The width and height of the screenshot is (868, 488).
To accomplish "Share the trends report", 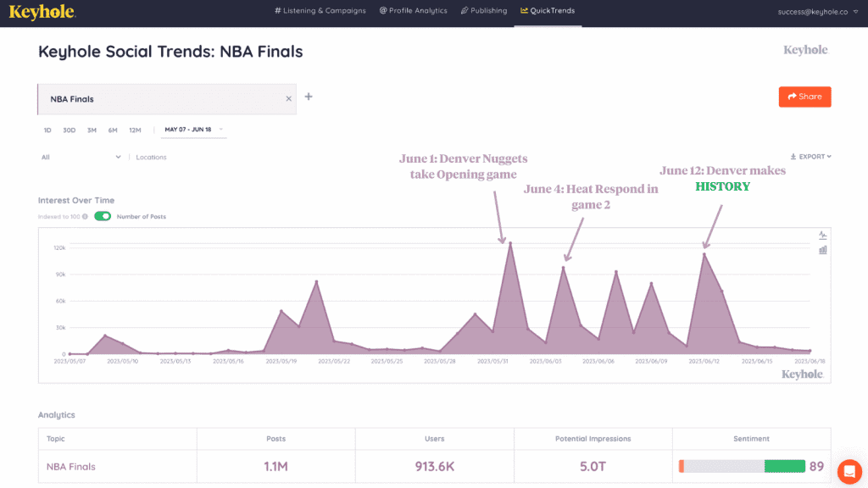I will tap(804, 97).
